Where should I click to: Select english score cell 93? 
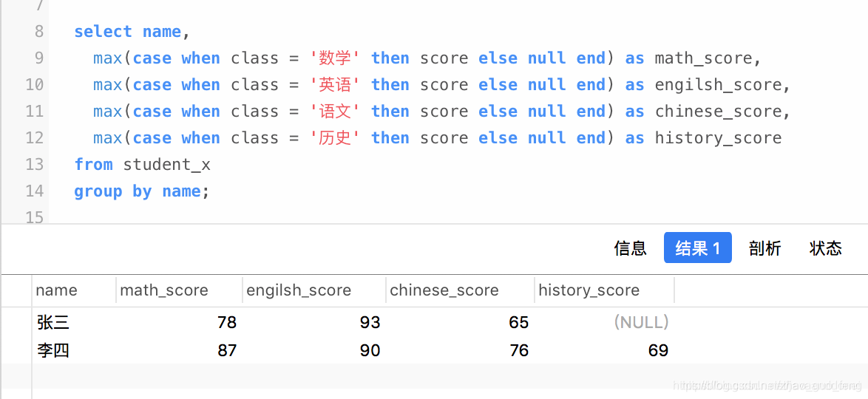click(x=370, y=322)
